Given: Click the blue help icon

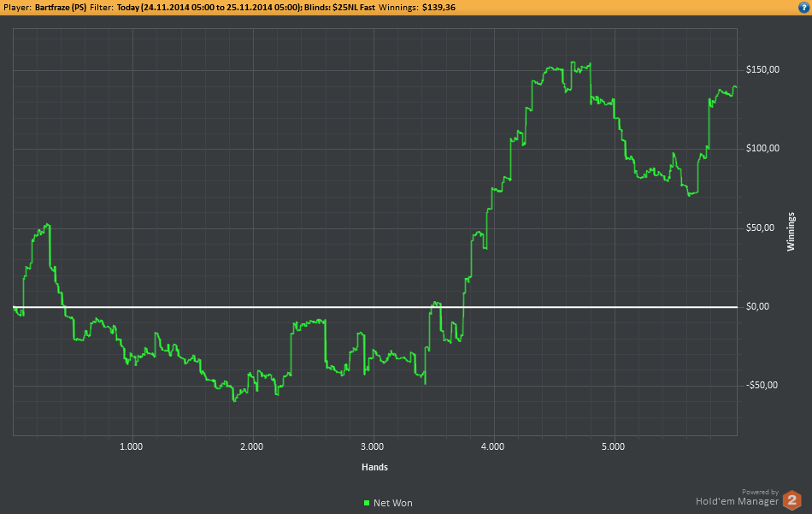Looking at the screenshot, I should 804,7.
